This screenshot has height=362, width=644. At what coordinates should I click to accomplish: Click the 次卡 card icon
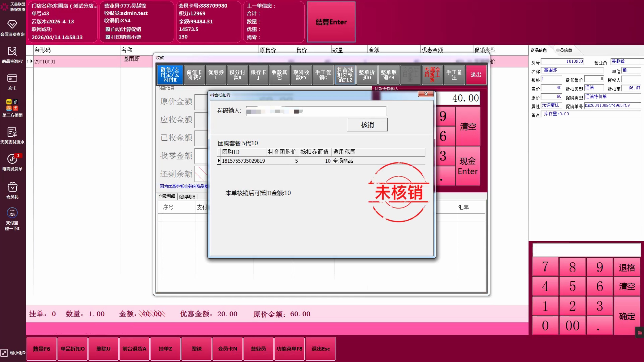12,79
